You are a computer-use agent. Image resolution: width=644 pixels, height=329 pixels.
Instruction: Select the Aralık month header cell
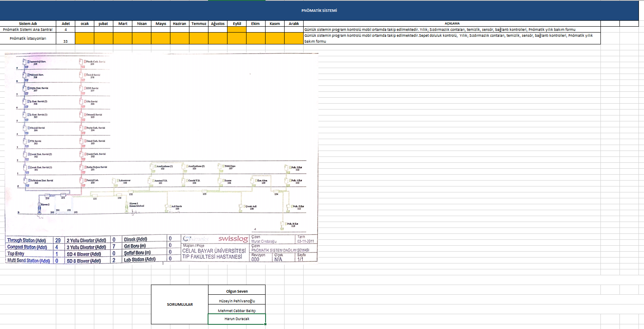[x=294, y=24]
